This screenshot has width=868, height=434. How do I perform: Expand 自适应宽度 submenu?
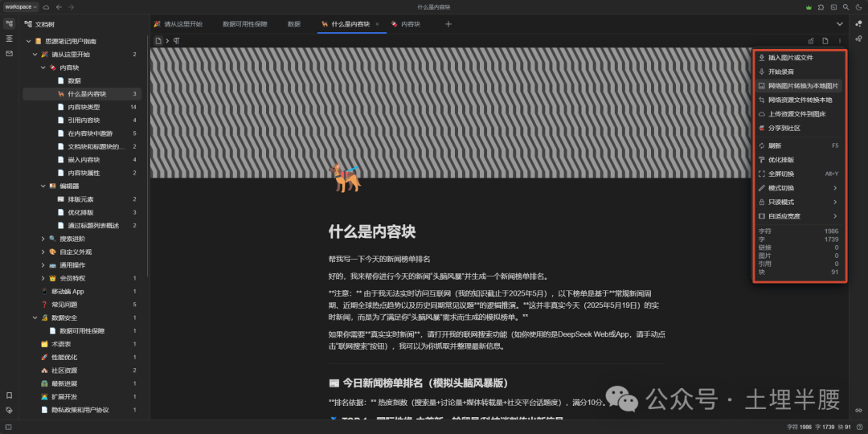tap(800, 216)
